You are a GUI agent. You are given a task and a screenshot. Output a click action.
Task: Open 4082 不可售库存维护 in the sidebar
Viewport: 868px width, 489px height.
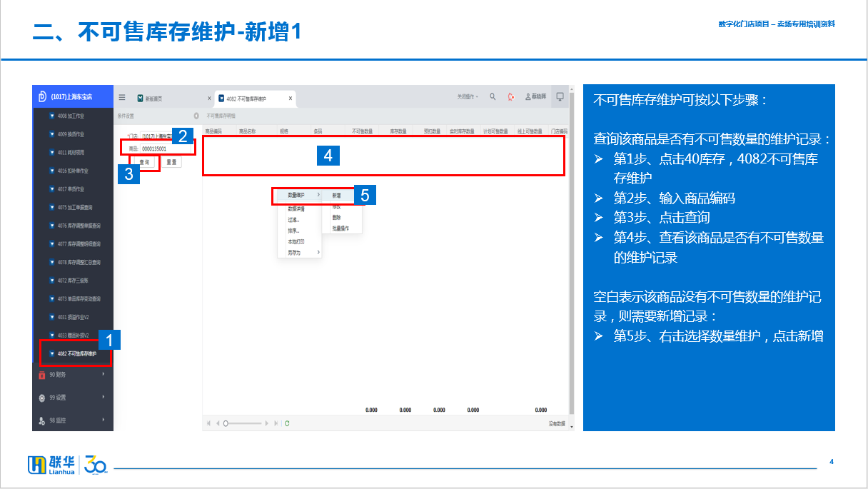[77, 353]
